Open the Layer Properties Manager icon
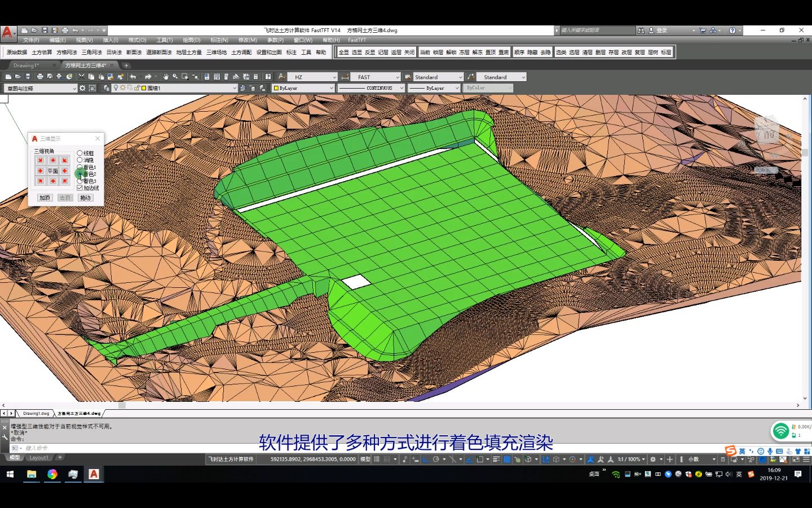Viewport: 812px width, 508px height. click(107, 88)
